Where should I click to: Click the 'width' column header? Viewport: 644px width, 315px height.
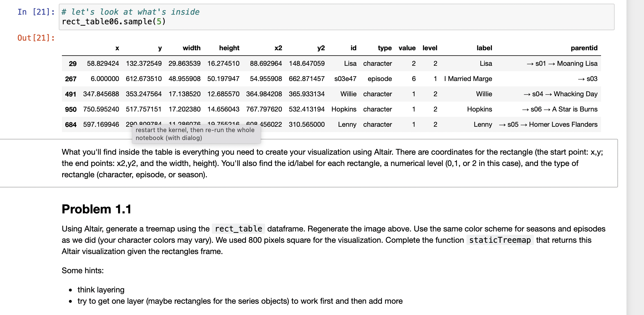click(191, 48)
